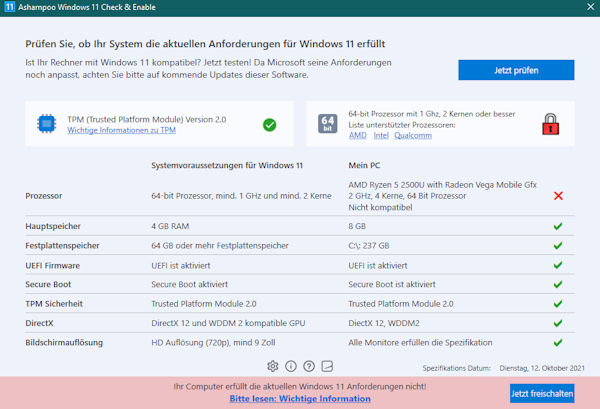Click the red X in Prozessor row

558,196
